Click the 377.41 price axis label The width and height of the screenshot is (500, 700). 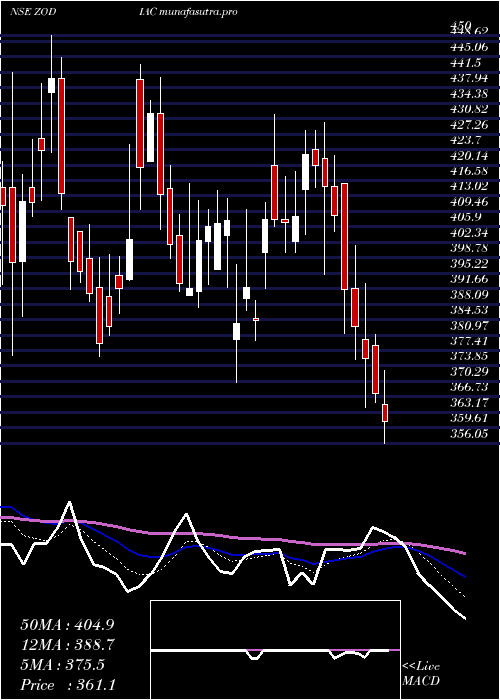pos(468,341)
